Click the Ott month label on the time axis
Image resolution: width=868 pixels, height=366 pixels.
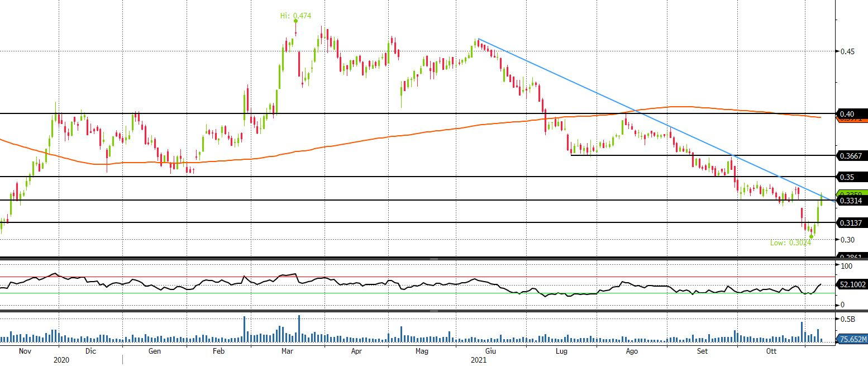(771, 351)
